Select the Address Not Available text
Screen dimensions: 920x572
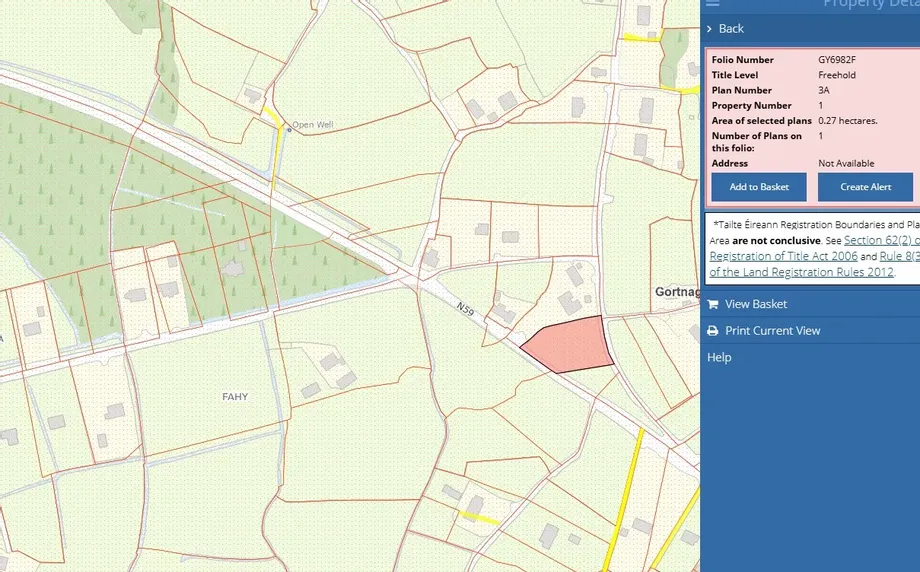pos(846,164)
